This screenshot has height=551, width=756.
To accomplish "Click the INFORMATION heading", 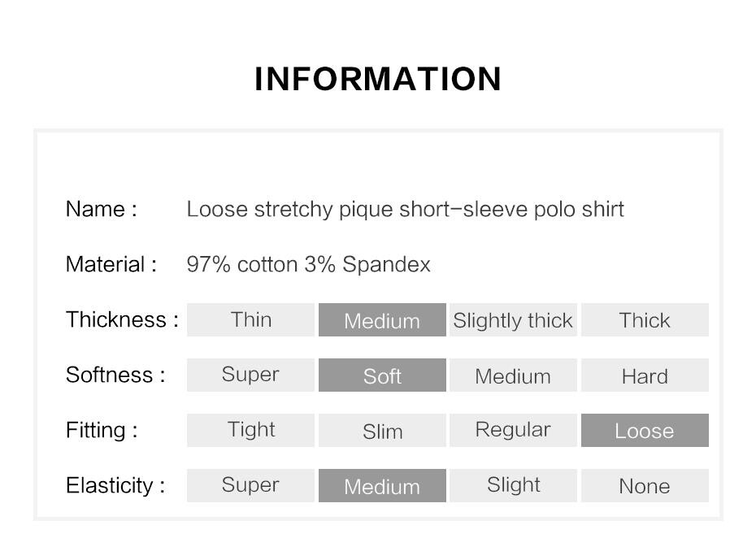I will point(378,79).
